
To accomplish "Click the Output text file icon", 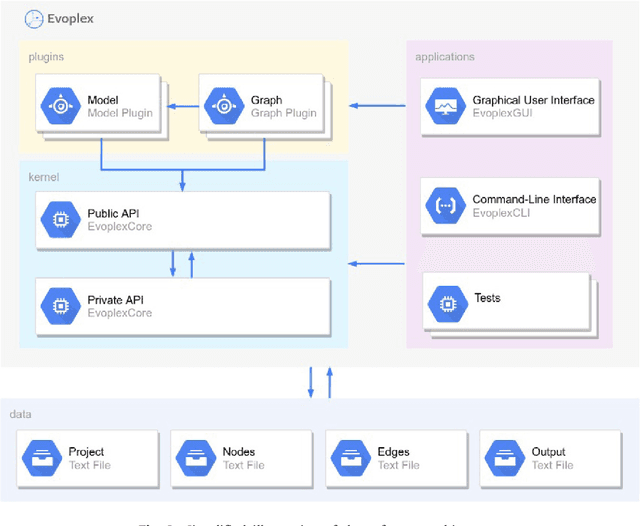I will point(504,458).
